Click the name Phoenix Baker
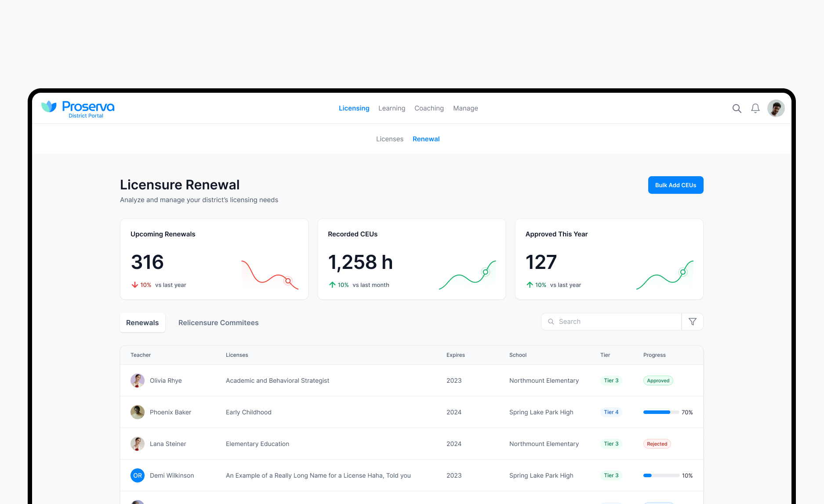 171,412
